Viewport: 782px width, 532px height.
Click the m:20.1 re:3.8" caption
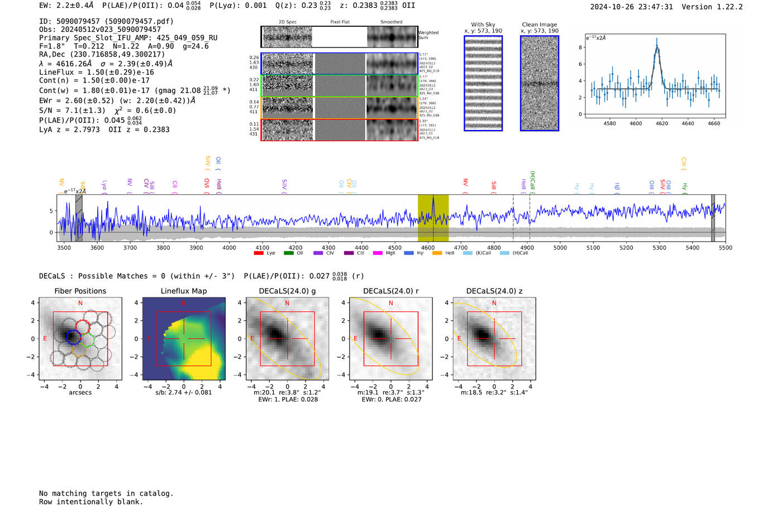[x=287, y=392]
